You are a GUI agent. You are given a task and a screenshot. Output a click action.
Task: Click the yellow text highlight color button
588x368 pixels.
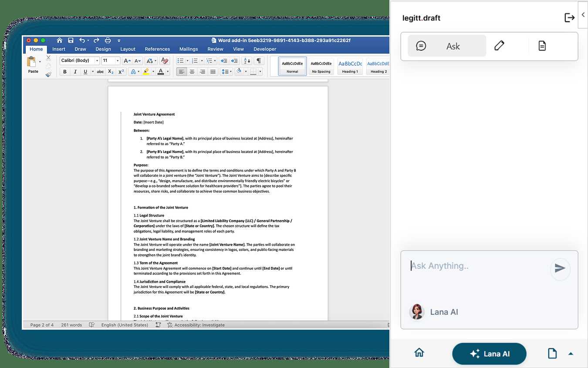(x=146, y=71)
